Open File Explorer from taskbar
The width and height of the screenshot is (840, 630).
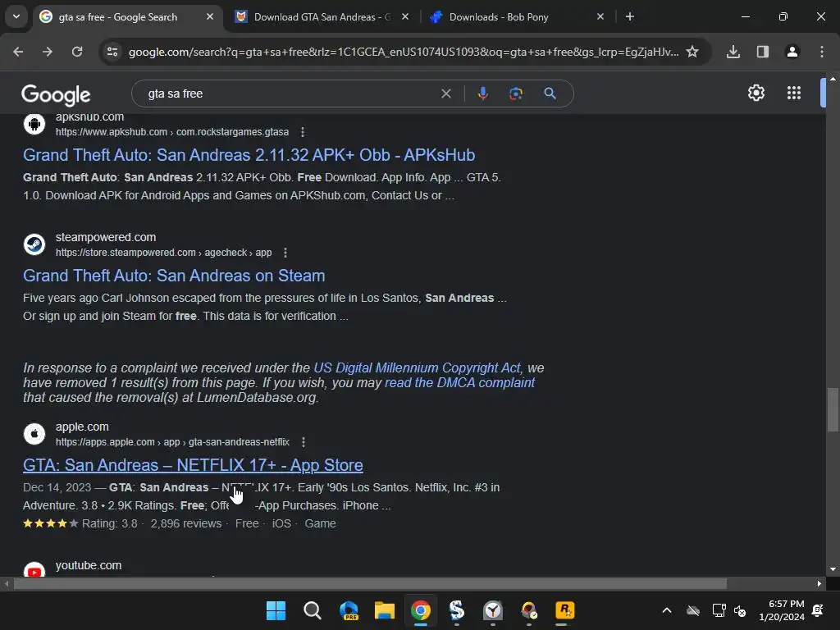click(x=384, y=610)
